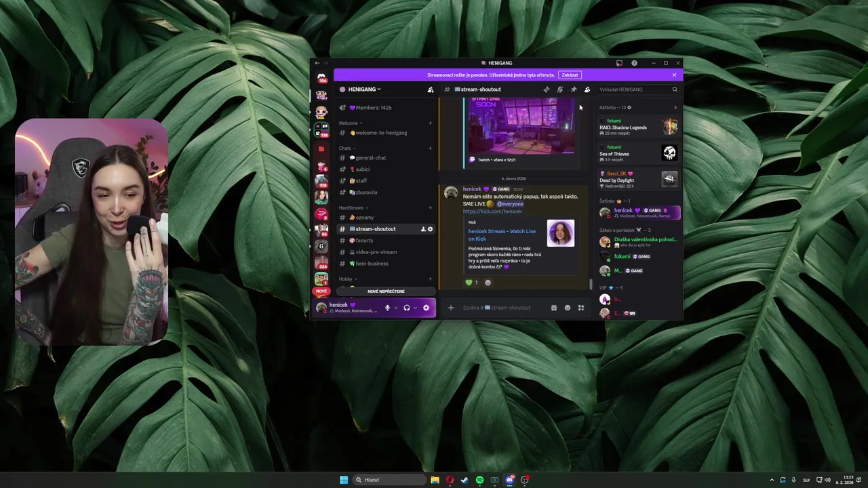Click the henicek user avatar in the bottom panel
The height and width of the screenshot is (488, 868).
[x=321, y=308]
